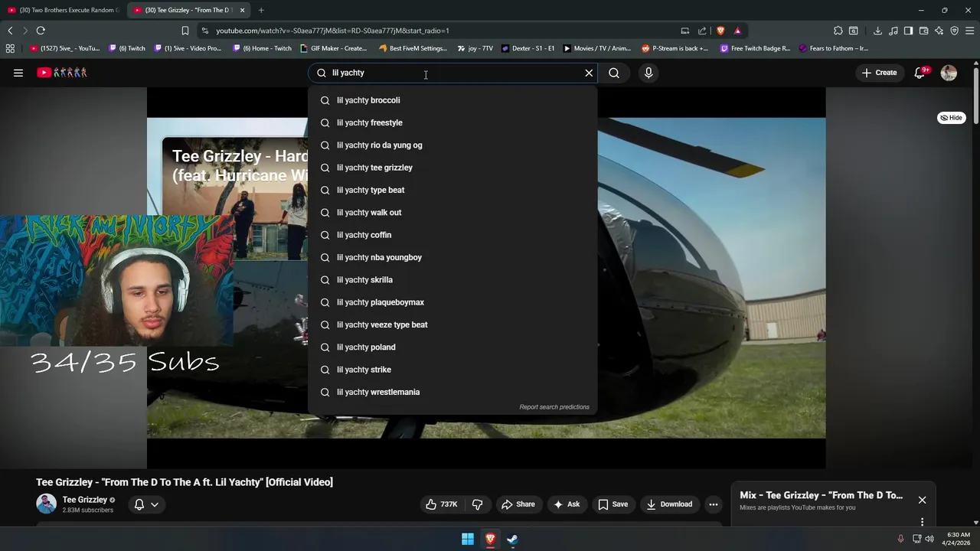Open Steam from the taskbar
Viewport: 980px width, 551px height.
tap(512, 540)
